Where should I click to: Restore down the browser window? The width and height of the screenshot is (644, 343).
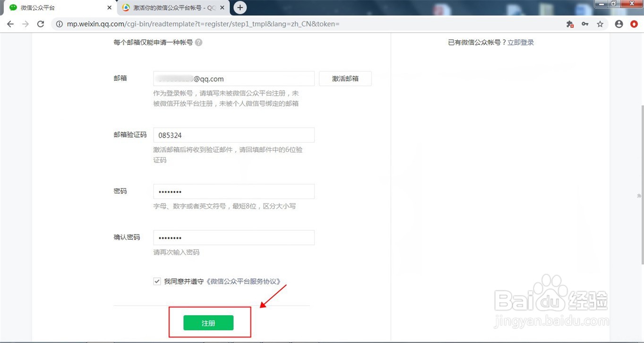[x=613, y=4]
